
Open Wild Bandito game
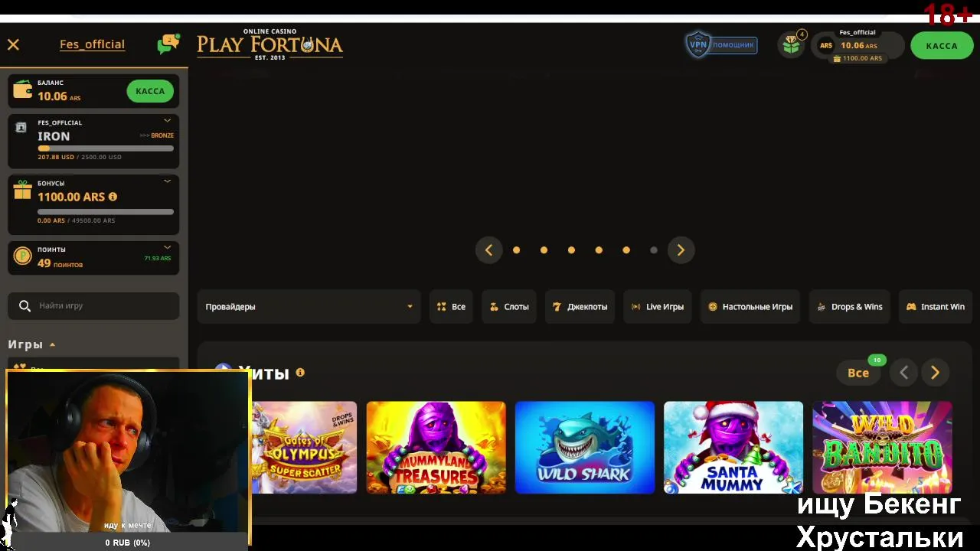881,447
